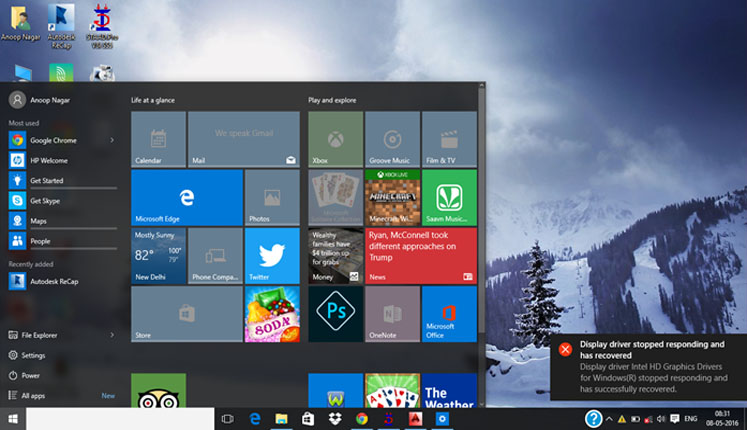The height and width of the screenshot is (430, 747).
Task: Open red AutoCAD taskbar icon
Action: point(415,419)
